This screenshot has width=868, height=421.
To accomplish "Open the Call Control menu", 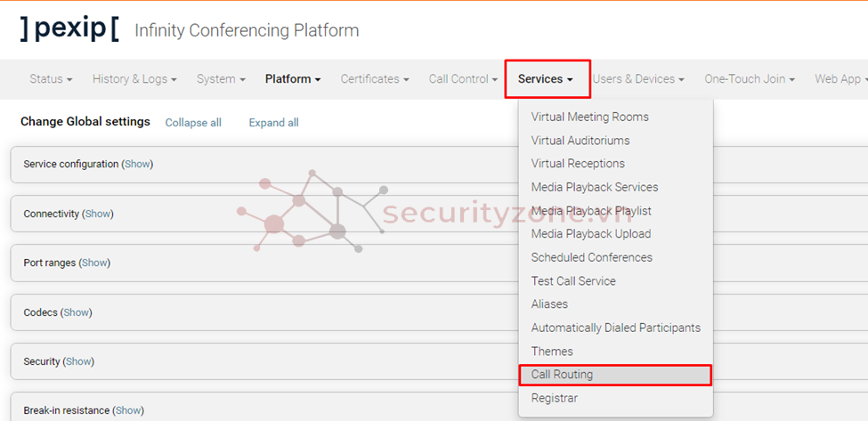I will 463,79.
